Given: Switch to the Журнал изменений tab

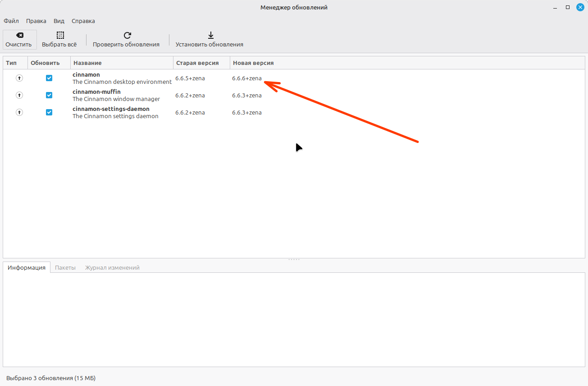Looking at the screenshot, I should pyautogui.click(x=112, y=267).
